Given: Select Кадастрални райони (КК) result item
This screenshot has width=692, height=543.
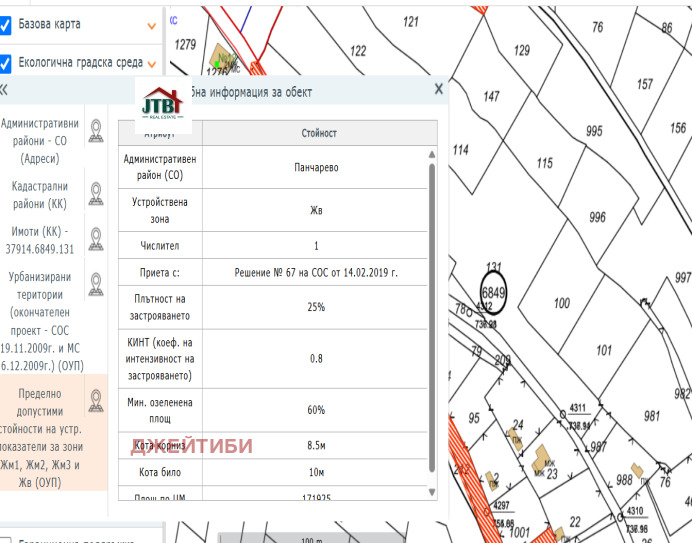Looking at the screenshot, I should [41, 194].
